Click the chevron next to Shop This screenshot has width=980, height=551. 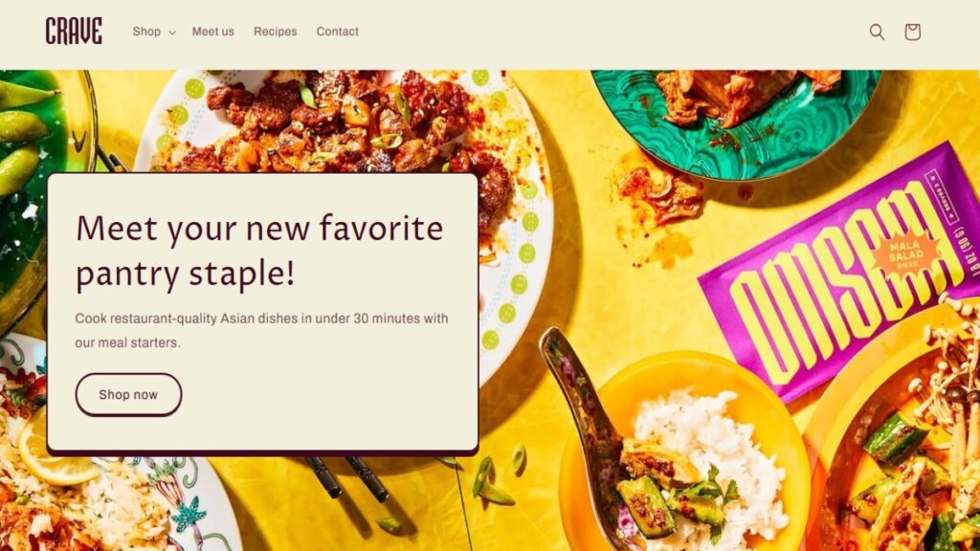(x=172, y=33)
